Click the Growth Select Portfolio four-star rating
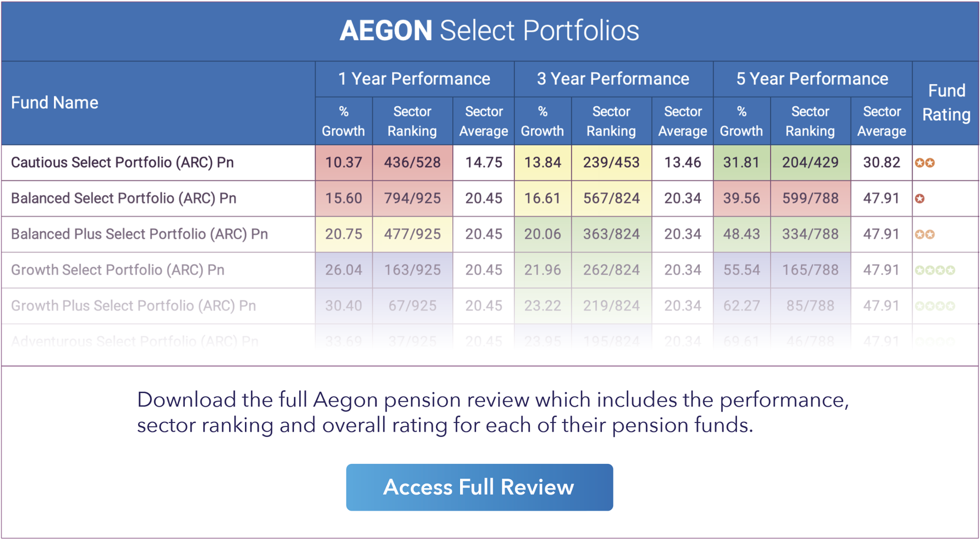 (x=935, y=270)
